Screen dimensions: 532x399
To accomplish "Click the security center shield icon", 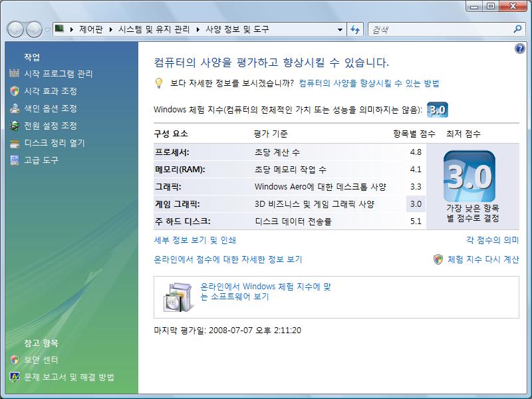I will click(14, 360).
